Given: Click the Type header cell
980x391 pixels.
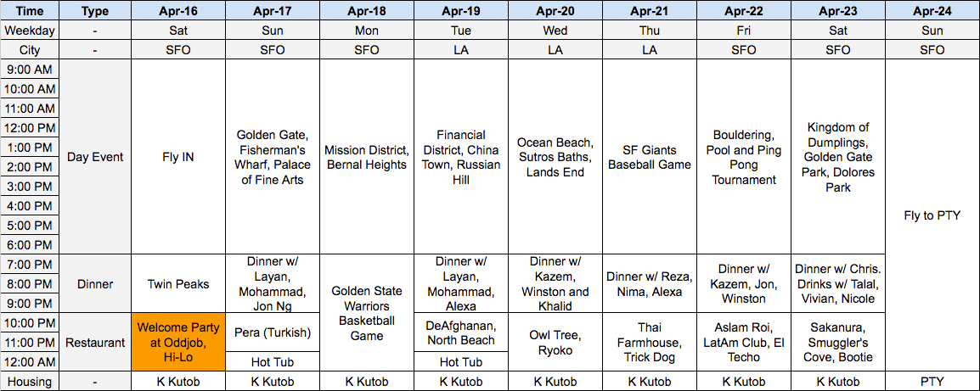Looking at the screenshot, I should point(95,11).
